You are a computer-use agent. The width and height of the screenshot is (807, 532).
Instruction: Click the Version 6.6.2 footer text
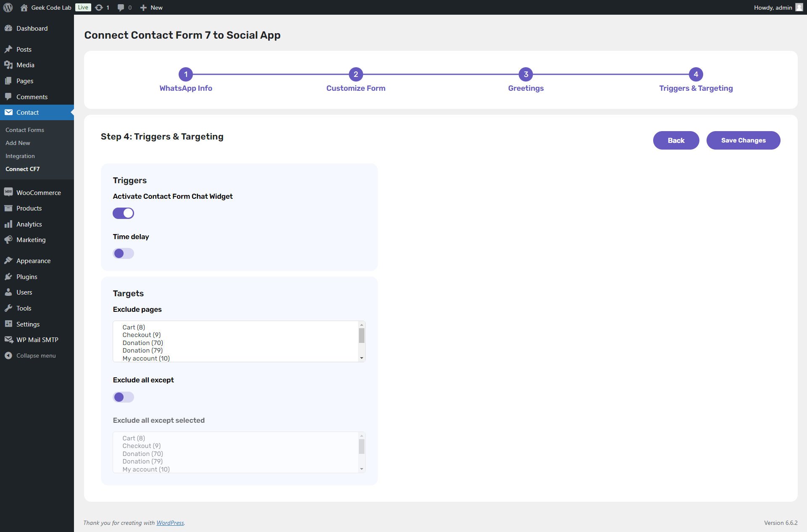[x=781, y=523]
